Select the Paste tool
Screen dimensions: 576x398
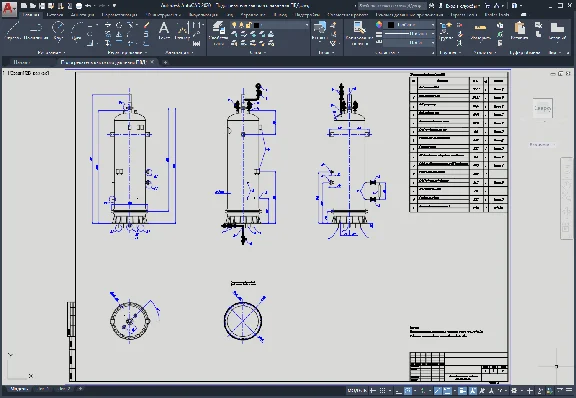click(x=519, y=31)
